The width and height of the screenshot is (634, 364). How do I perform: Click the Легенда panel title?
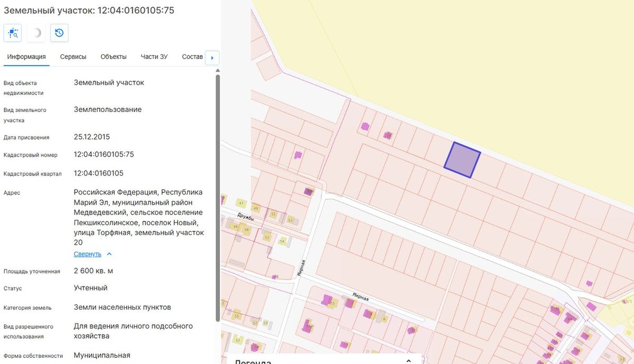[253, 361]
